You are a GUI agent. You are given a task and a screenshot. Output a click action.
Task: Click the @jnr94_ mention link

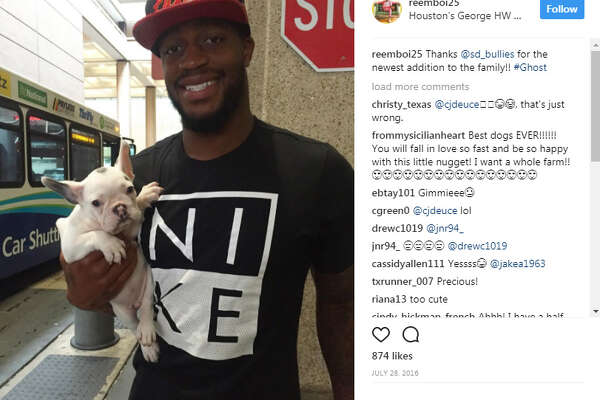click(445, 229)
